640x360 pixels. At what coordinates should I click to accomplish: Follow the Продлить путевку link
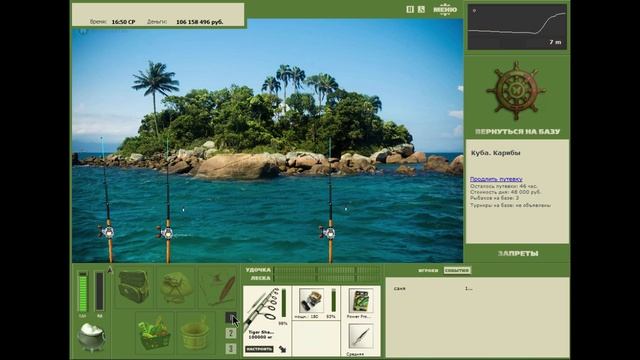pos(496,179)
